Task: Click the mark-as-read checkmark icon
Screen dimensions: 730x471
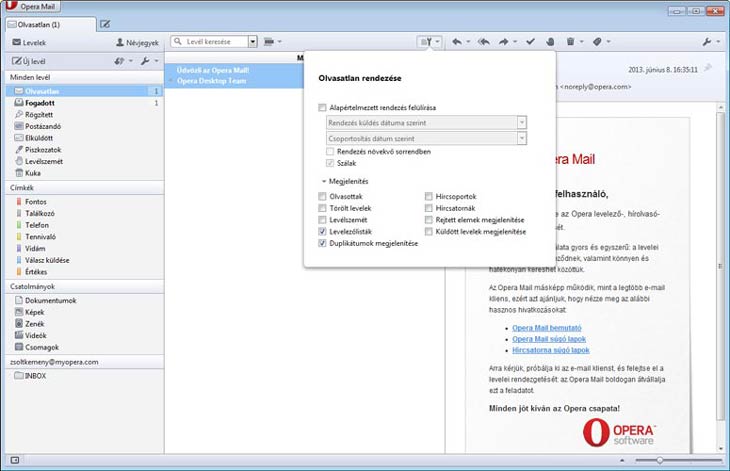Action: pyautogui.click(x=531, y=42)
